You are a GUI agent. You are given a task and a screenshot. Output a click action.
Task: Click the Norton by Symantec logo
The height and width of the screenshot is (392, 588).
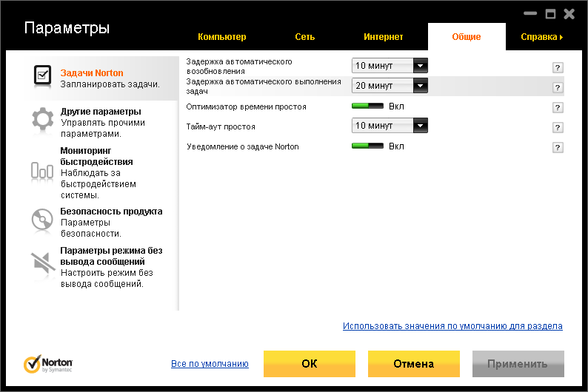pos(48,364)
